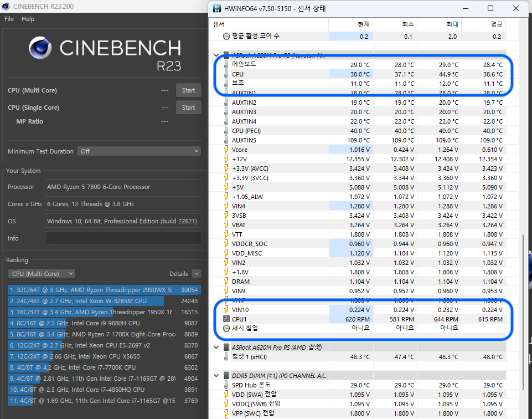Select the Intel Xeon W-3265M ranking entry

(x=104, y=301)
